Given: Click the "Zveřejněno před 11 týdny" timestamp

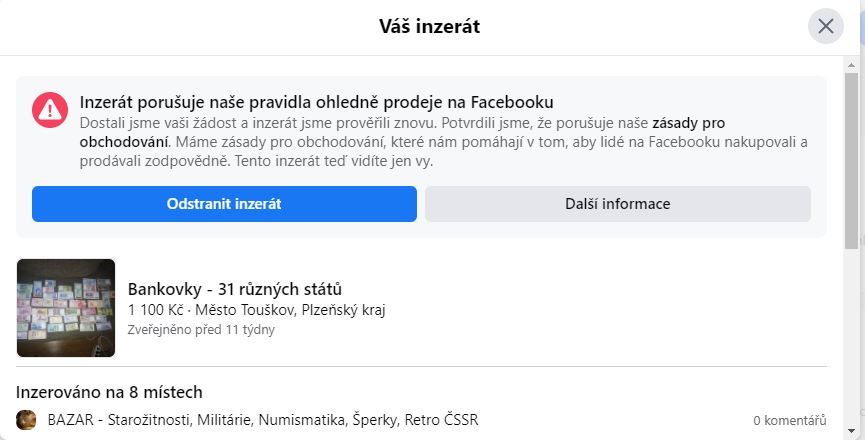Looking at the screenshot, I should (x=201, y=329).
